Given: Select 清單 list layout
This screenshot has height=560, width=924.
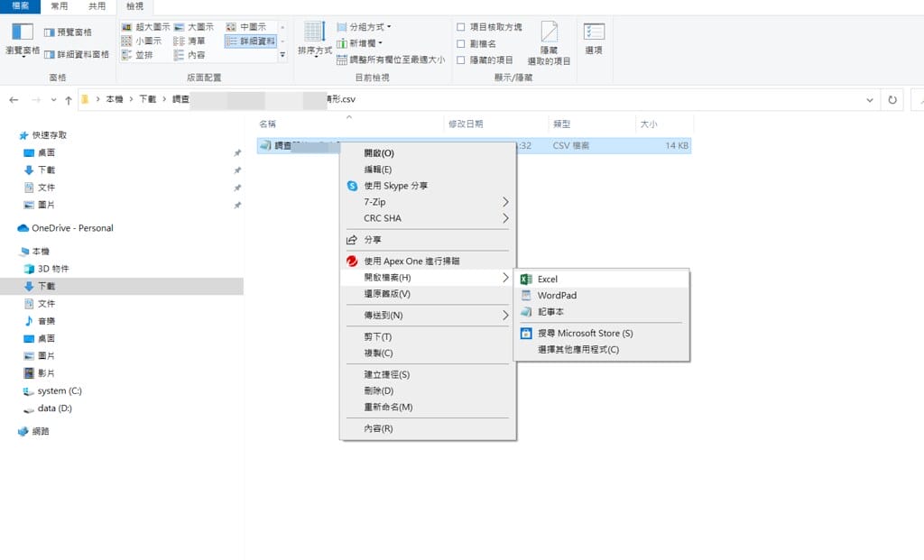Looking at the screenshot, I should click(189, 41).
